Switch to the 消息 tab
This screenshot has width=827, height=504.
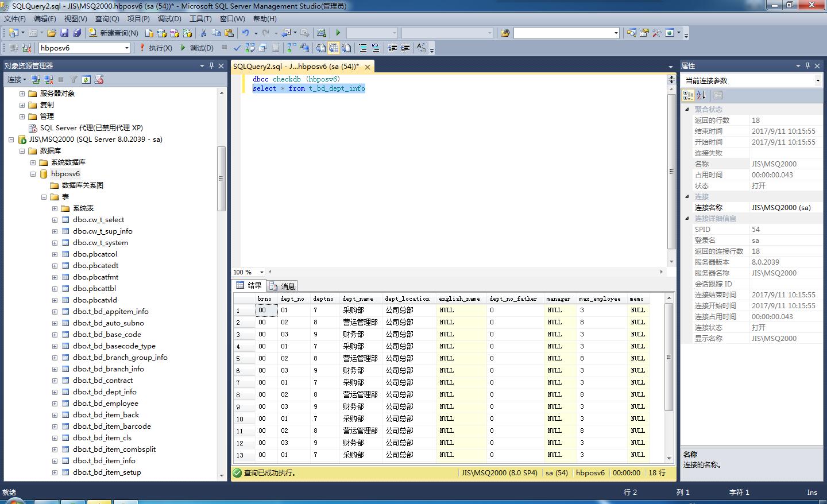(x=282, y=286)
